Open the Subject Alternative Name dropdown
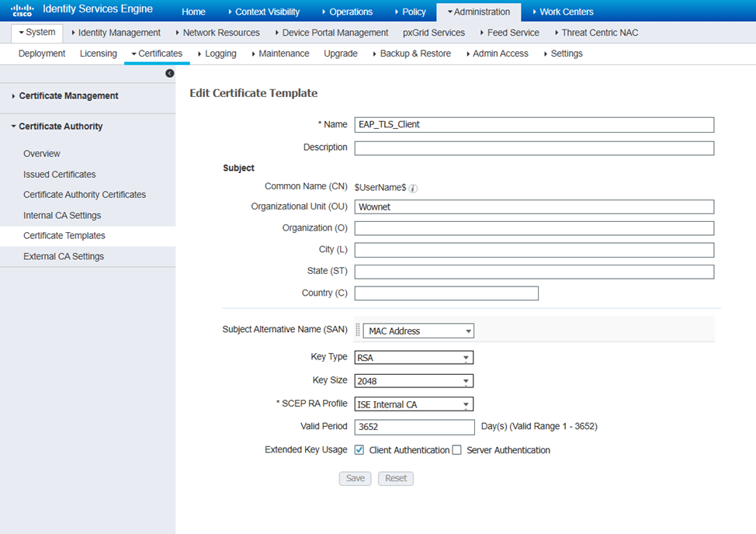 coord(418,331)
